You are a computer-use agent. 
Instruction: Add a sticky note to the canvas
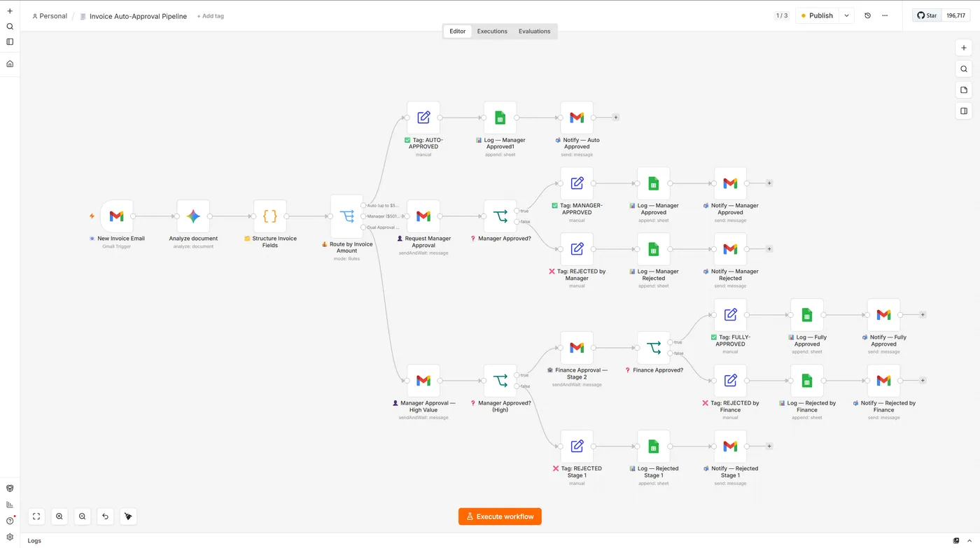click(x=964, y=90)
